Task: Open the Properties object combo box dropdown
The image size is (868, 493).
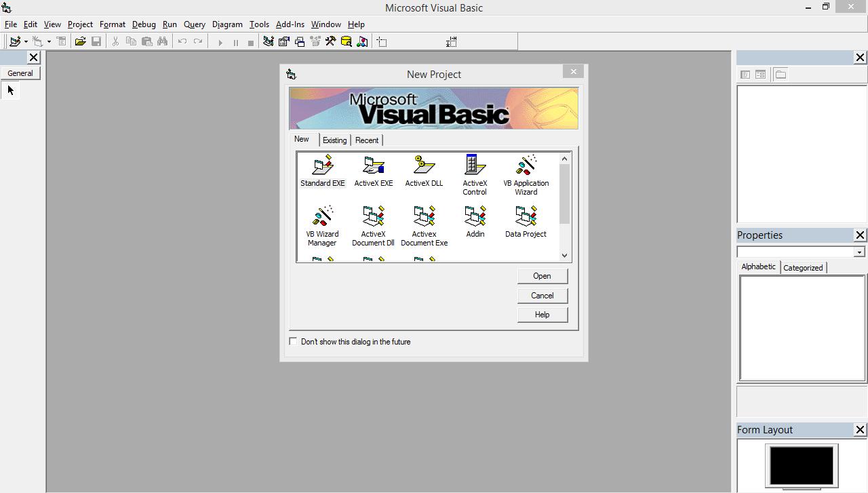Action: point(859,252)
